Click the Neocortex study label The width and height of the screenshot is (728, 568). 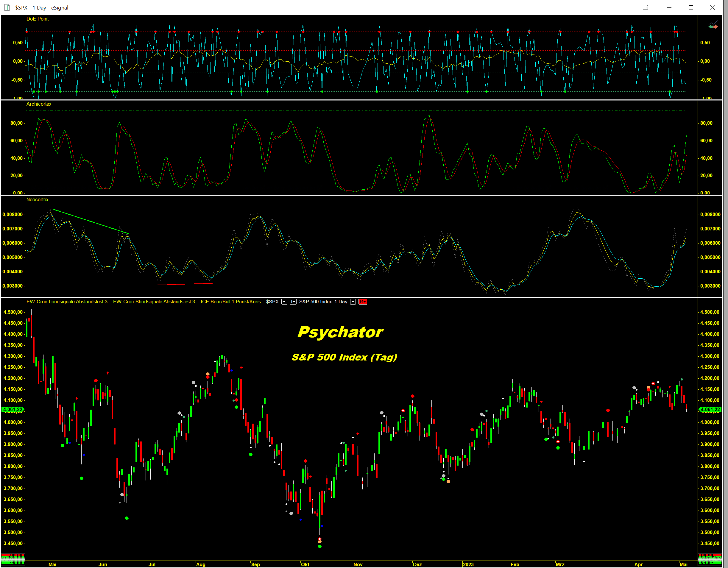[x=37, y=200]
